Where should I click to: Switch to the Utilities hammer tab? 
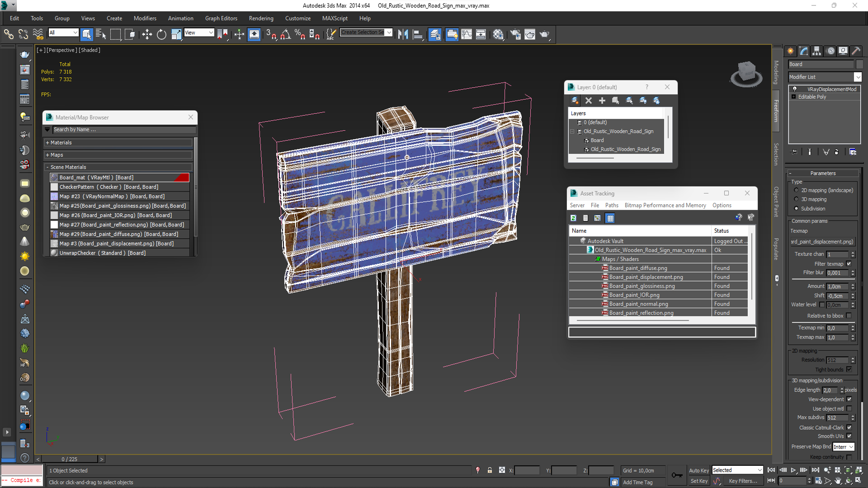point(856,51)
